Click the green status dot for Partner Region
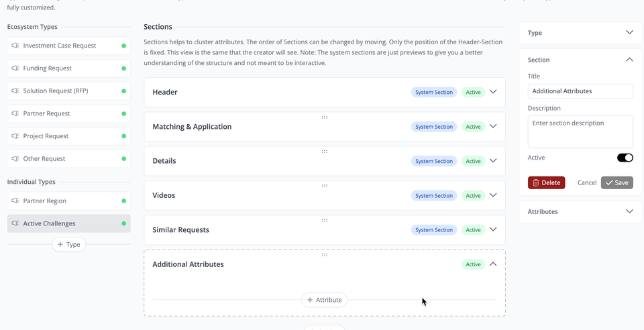 124,201
